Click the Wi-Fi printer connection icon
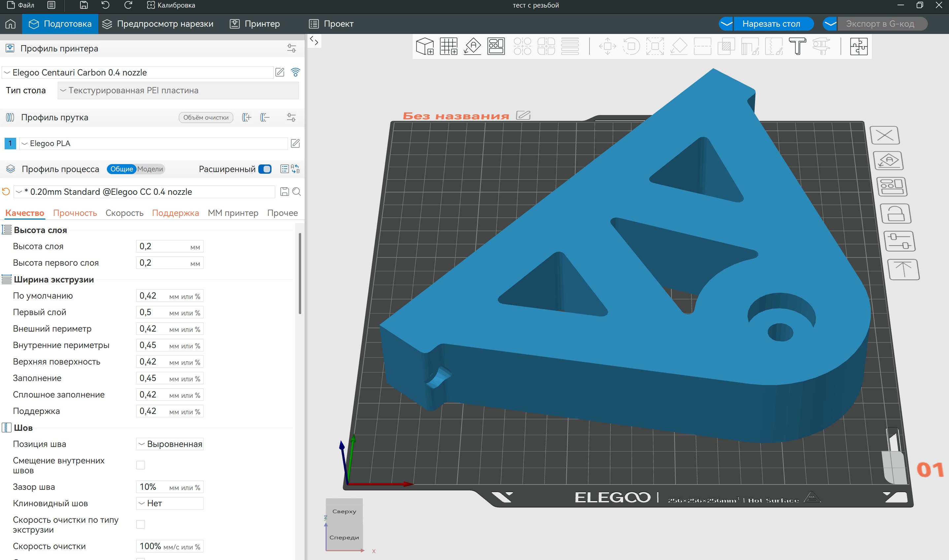The height and width of the screenshot is (560, 949). click(x=295, y=72)
